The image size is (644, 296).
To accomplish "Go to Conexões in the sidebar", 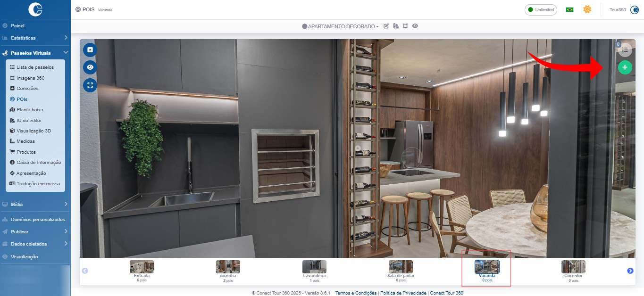I will [x=27, y=88].
